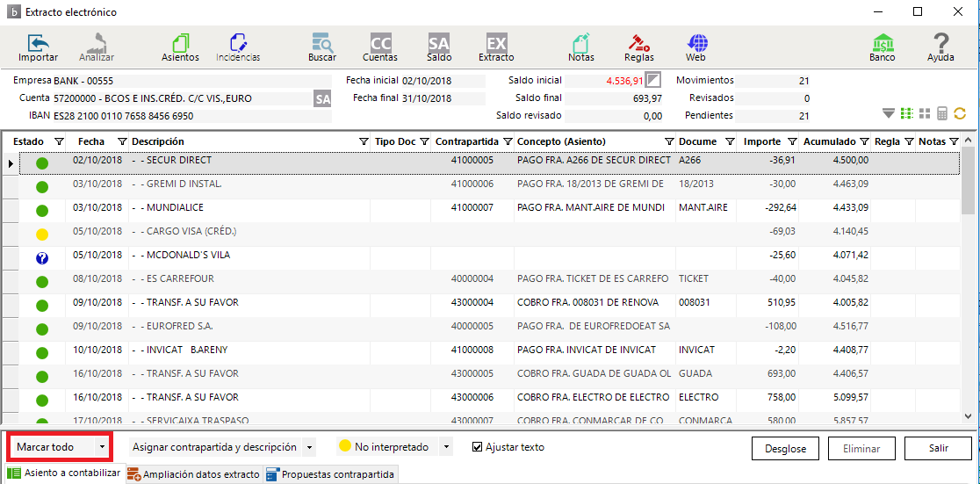
Task: Click Asignar contrapartida y descripción button
Action: click(x=215, y=447)
